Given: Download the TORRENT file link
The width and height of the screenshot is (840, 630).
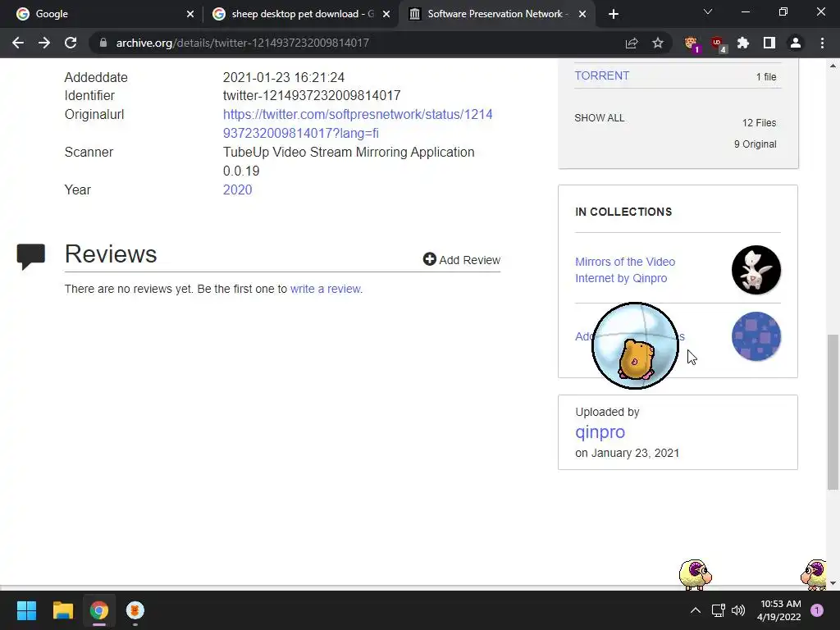Looking at the screenshot, I should point(601,75).
